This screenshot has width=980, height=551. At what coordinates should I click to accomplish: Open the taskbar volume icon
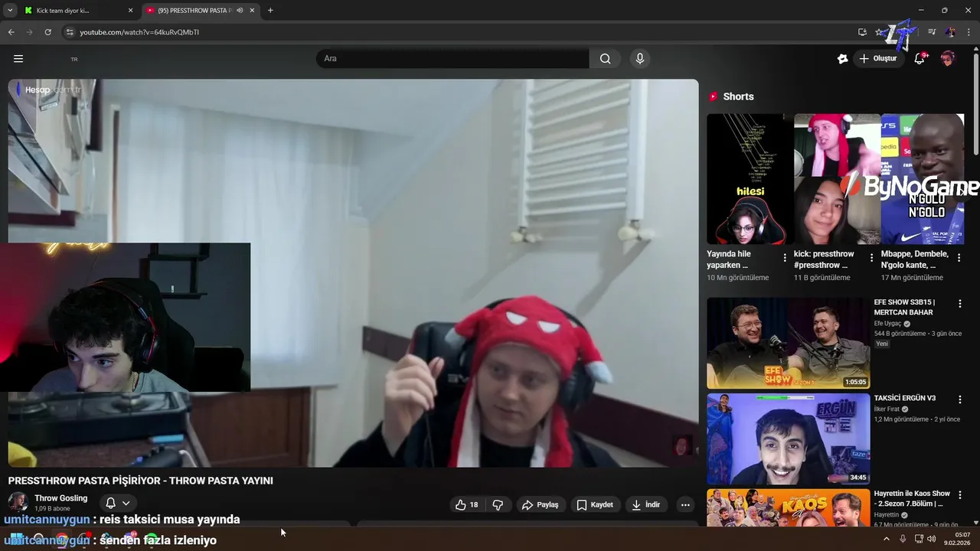click(x=931, y=539)
